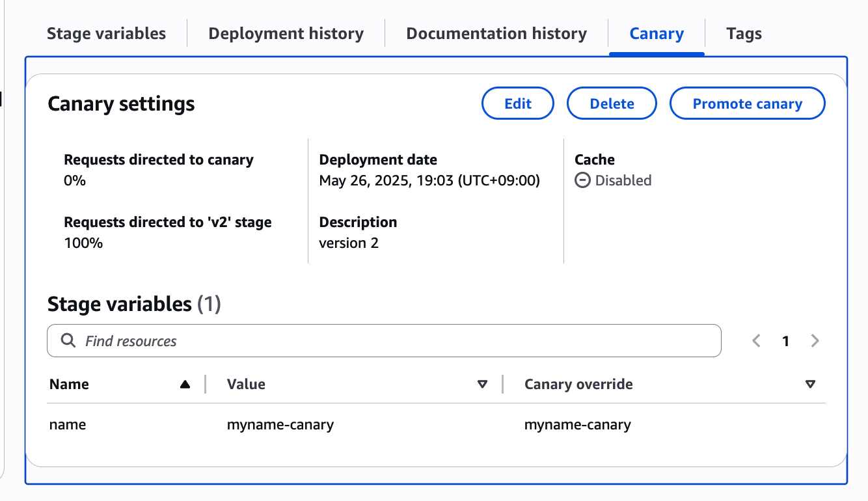Select the 'name' stage variable row
868x501 pixels.
tap(68, 425)
